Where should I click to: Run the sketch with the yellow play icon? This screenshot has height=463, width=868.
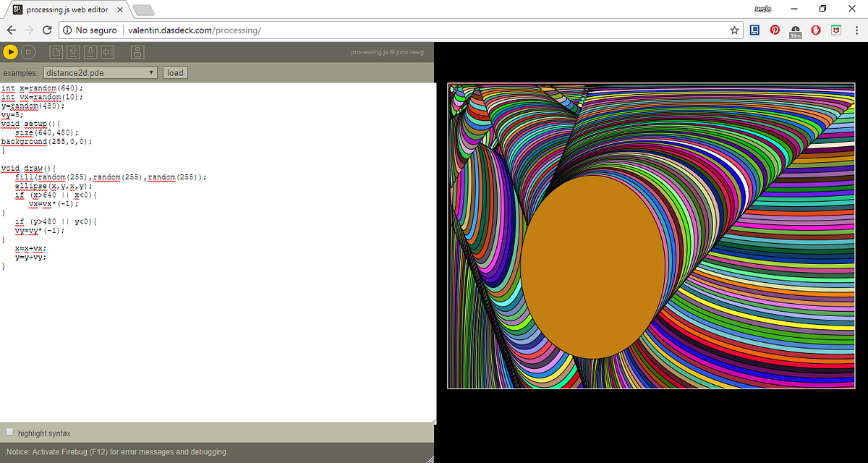[10, 51]
